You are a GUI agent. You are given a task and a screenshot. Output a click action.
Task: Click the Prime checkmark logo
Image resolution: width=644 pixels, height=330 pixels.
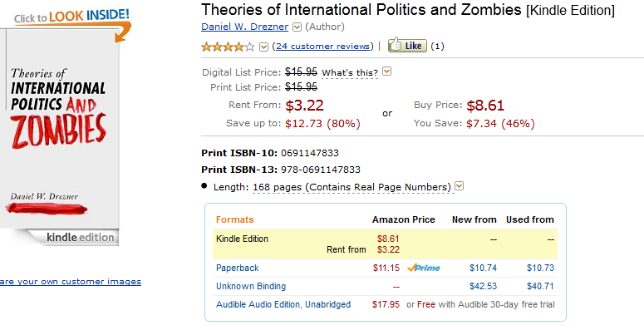click(424, 268)
